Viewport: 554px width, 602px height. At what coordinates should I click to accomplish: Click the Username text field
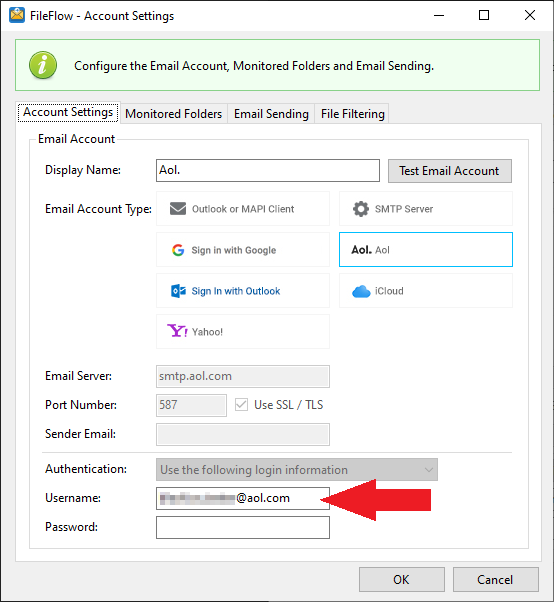click(243, 498)
